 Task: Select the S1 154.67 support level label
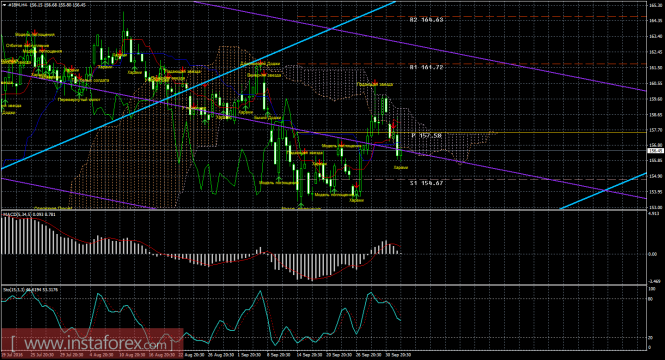pos(426,183)
